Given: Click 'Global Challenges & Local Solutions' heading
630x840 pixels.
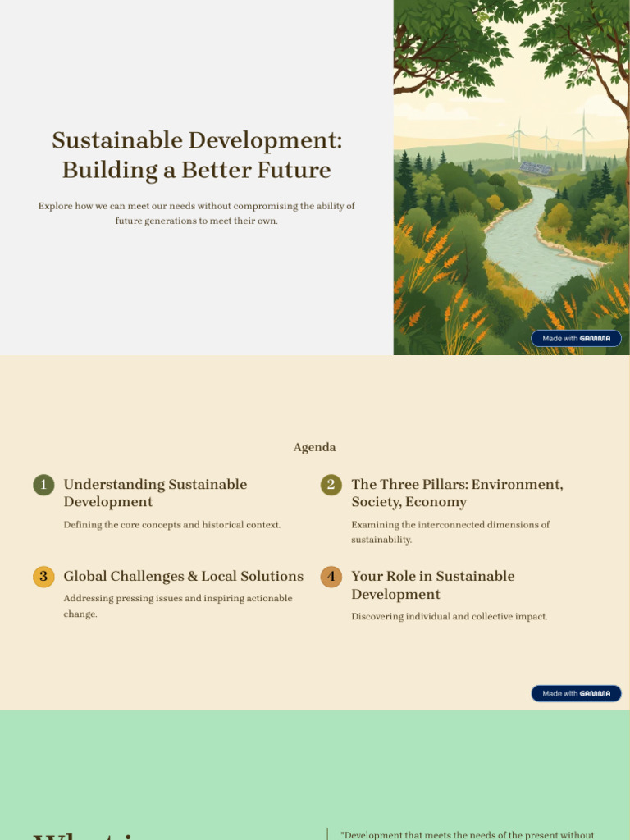Looking at the screenshot, I should pos(183,576).
